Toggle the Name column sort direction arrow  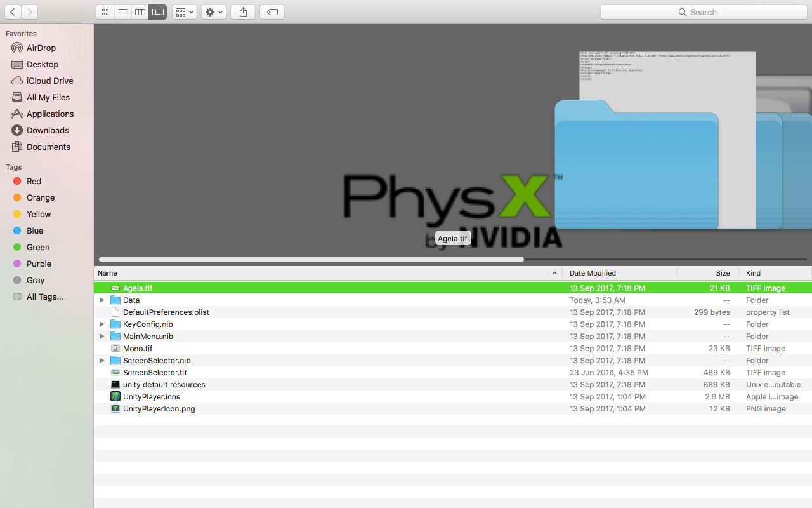pos(554,273)
